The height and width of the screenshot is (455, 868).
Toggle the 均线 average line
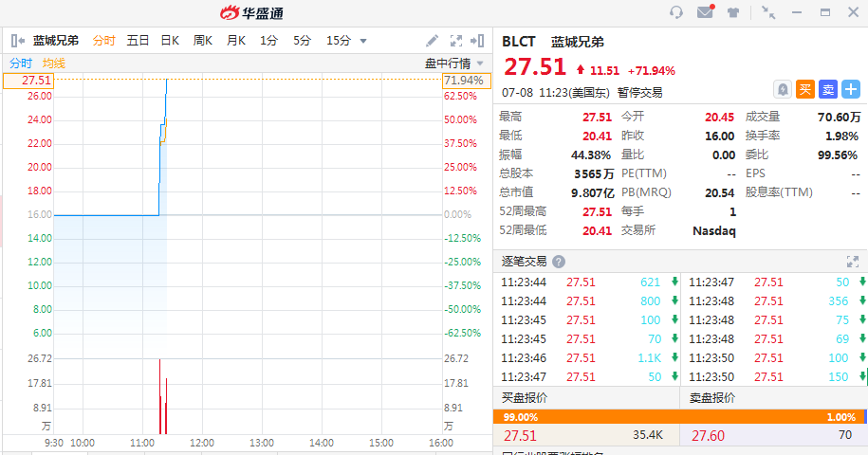tap(53, 63)
